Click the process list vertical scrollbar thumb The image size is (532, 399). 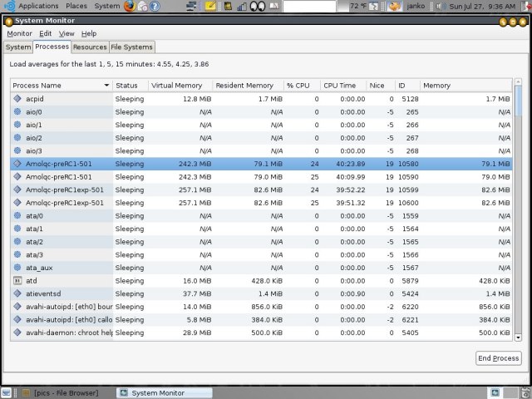coord(518,101)
